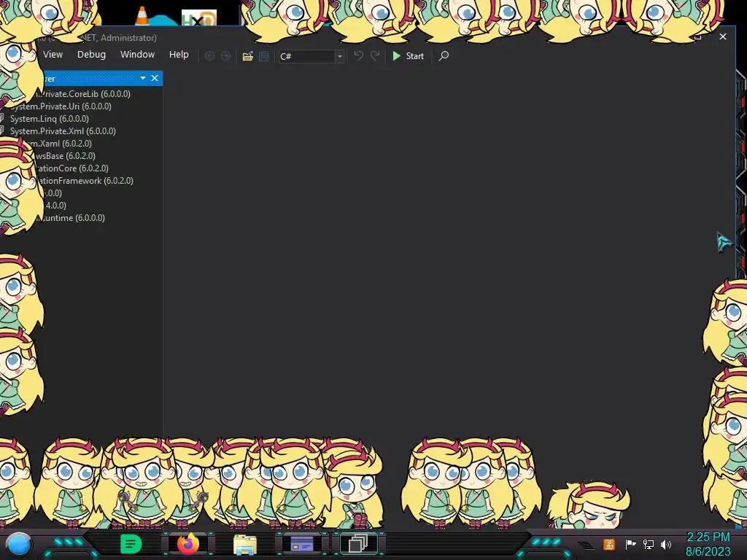Click the Redo arrow in toolbar
This screenshot has width=747, height=560.
376,56
